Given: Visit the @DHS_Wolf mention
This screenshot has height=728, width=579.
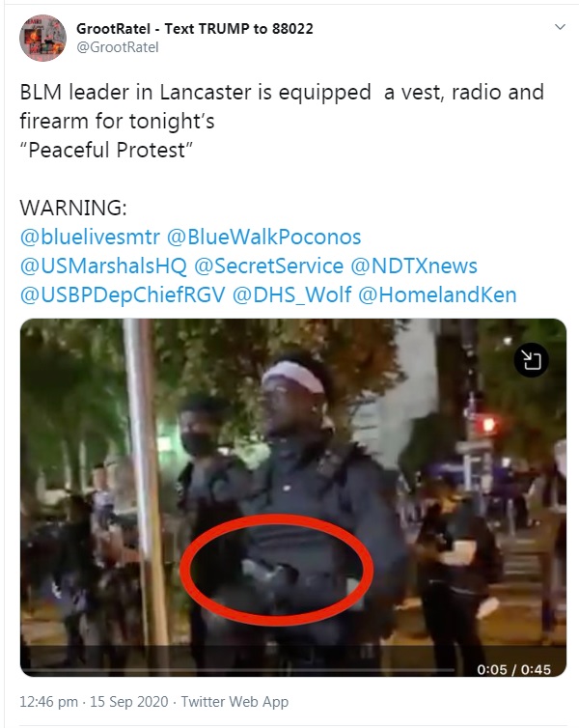Looking at the screenshot, I should click(x=291, y=295).
